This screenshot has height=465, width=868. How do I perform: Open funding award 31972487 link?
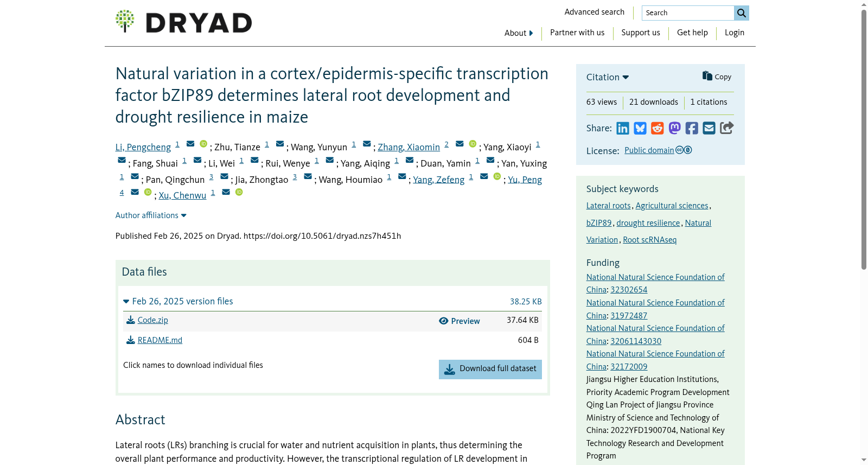tap(629, 316)
